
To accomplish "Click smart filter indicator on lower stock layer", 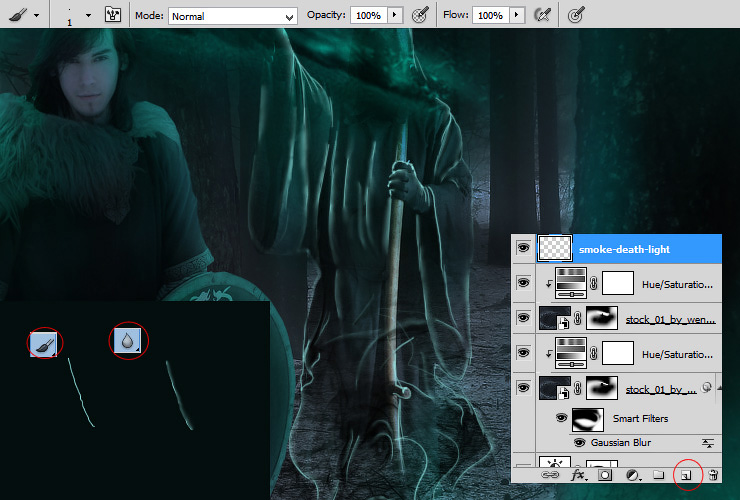I will coord(706,387).
